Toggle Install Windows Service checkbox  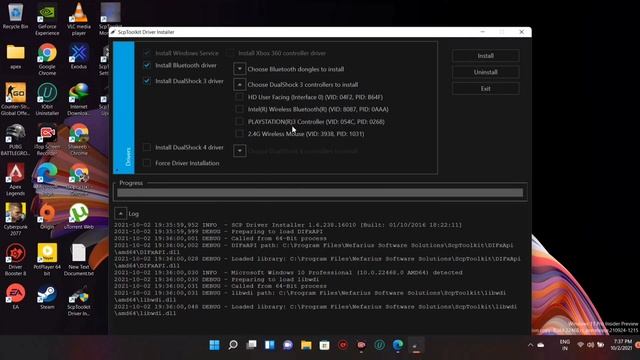pyautogui.click(x=147, y=53)
